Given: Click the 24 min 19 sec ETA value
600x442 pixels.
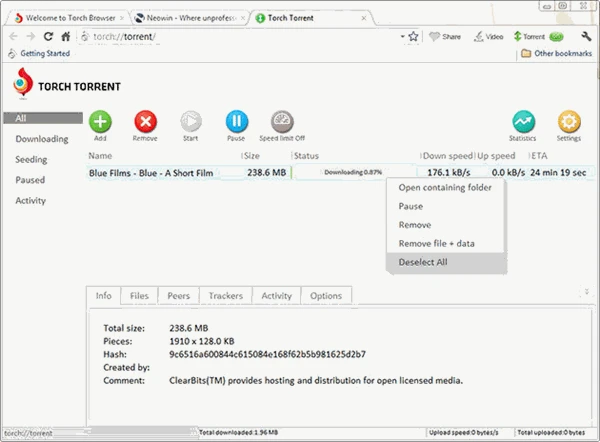Looking at the screenshot, I should pos(558,173).
